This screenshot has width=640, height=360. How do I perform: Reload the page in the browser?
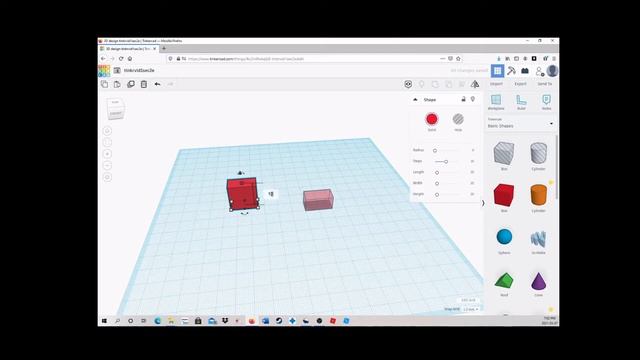(121, 59)
